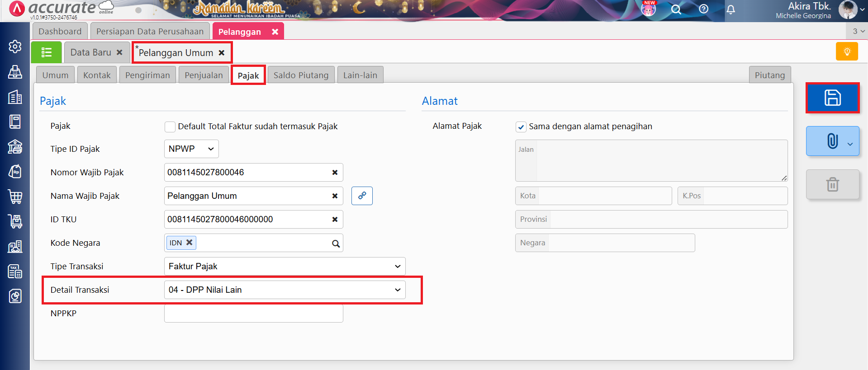Click the trash delete icon
The height and width of the screenshot is (370, 868).
pyautogui.click(x=832, y=184)
